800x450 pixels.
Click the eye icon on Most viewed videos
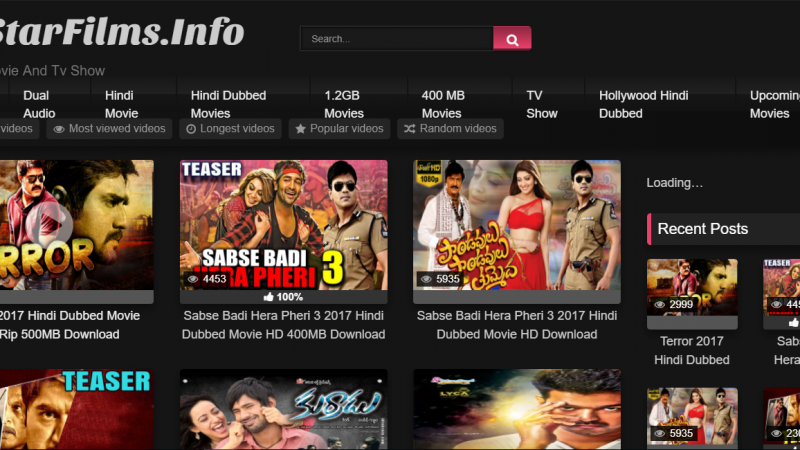point(59,129)
